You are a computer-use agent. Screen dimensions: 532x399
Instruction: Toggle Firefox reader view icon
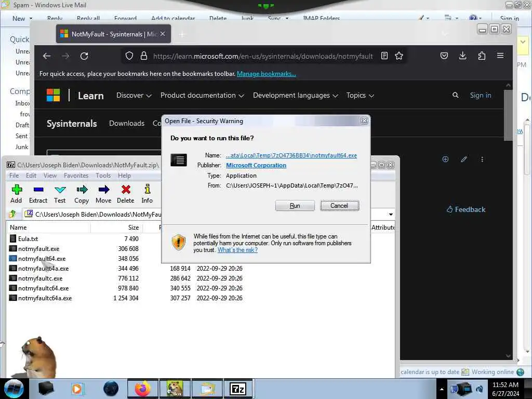[x=384, y=56]
